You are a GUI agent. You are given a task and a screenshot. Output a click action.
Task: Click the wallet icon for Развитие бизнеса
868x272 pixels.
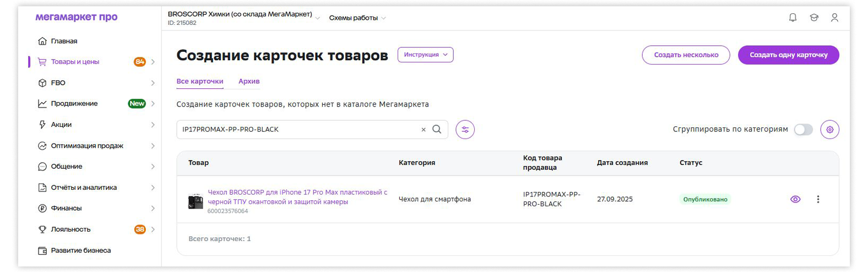42,250
